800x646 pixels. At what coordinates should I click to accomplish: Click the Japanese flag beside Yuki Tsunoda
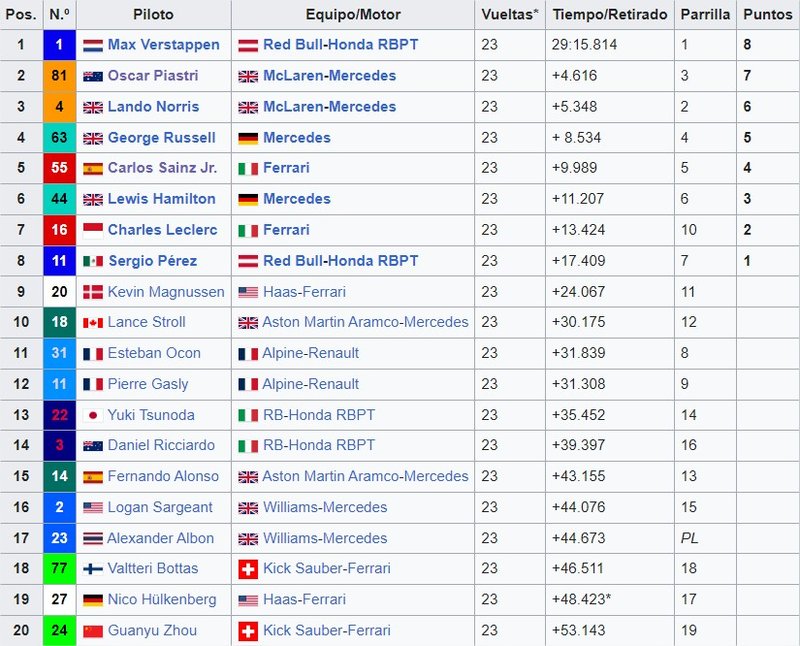[x=93, y=415]
